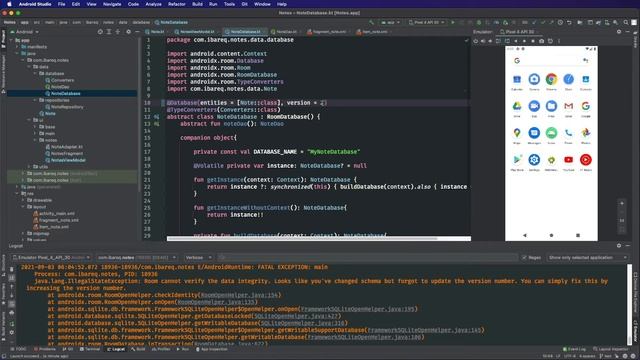Open emulator extended controls three dots
The width and height of the screenshot is (640, 360).
pos(559,41)
